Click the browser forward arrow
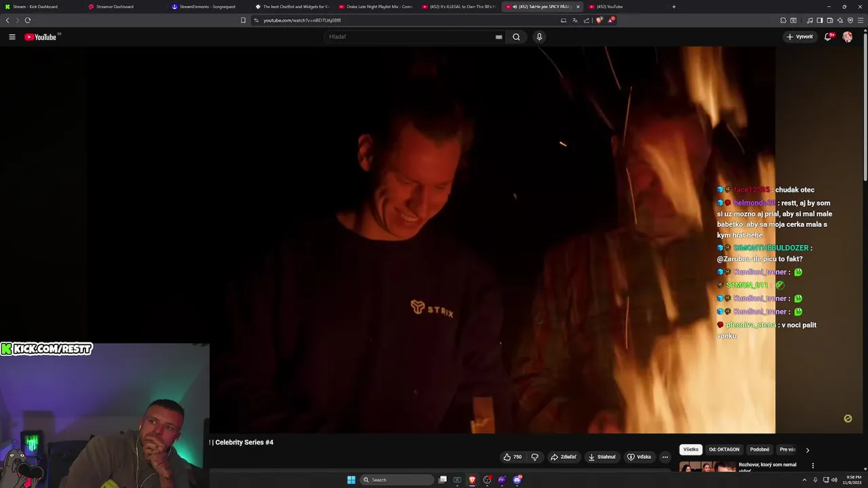868x488 pixels. click(x=17, y=20)
